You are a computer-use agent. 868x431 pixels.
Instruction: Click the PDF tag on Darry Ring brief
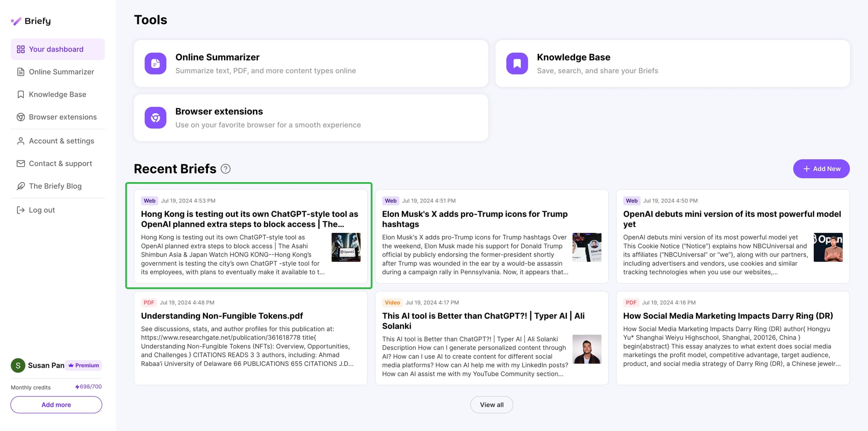tap(631, 303)
